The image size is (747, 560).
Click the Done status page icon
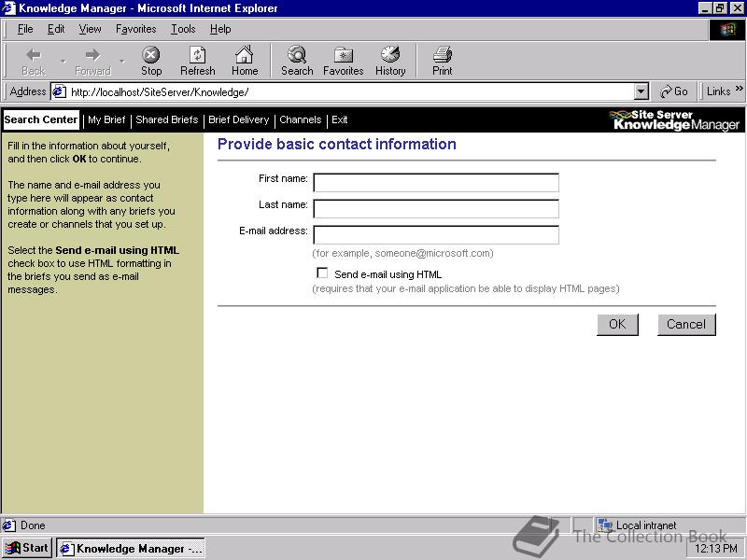click(x=8, y=525)
